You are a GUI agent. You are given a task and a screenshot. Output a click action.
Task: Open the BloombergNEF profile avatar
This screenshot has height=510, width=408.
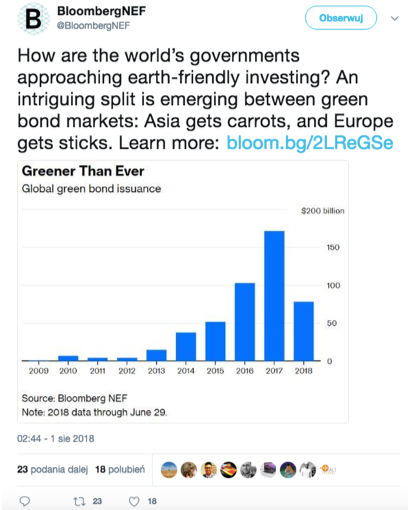pyautogui.click(x=33, y=18)
